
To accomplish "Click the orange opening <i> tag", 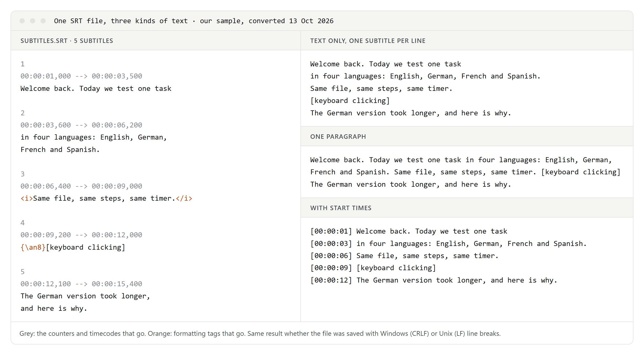I will pyautogui.click(x=27, y=198).
